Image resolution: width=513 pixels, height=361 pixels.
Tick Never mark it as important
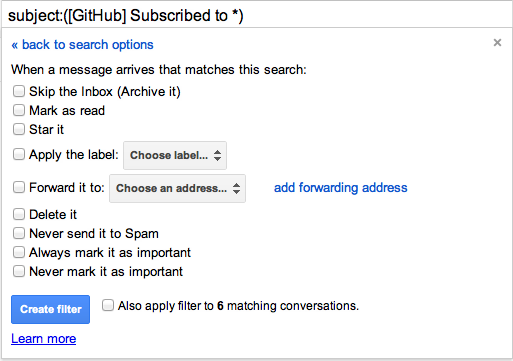tap(19, 271)
